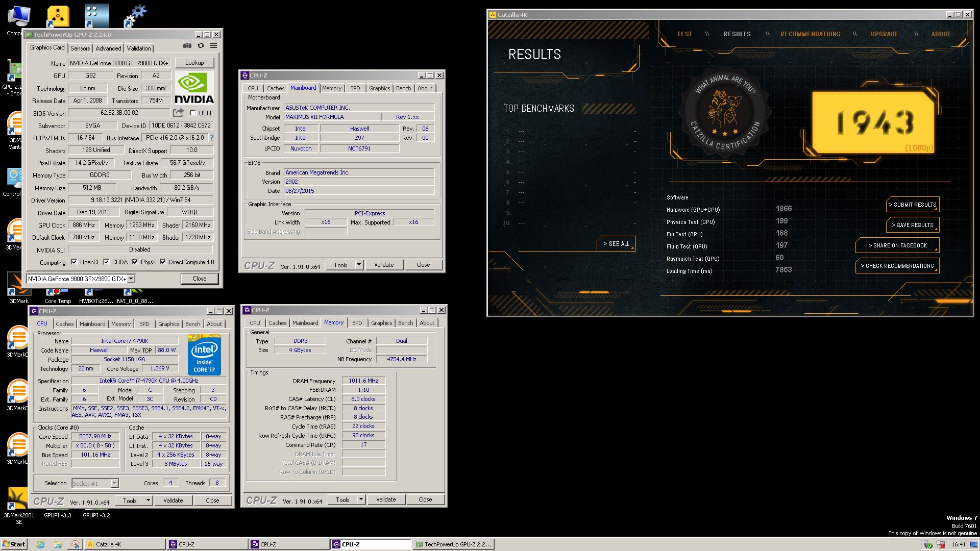Click GPU-Z refresh icon
Image resolution: width=980 pixels, height=551 pixels.
click(201, 46)
